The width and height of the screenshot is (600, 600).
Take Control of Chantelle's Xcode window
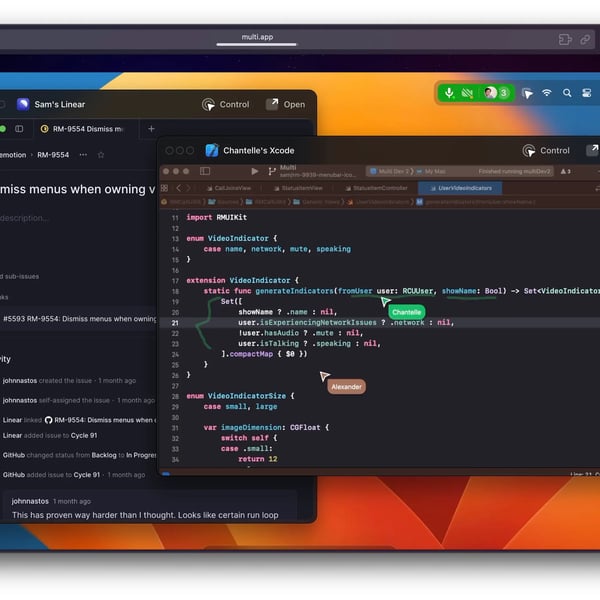tap(546, 151)
